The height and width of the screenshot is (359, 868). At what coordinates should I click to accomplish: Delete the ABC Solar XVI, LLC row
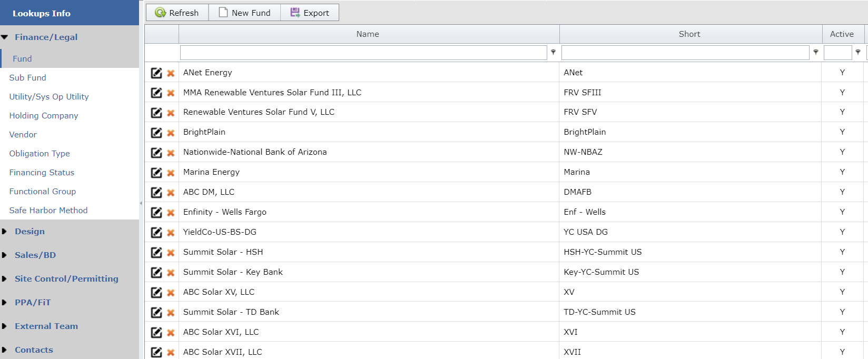click(x=171, y=333)
